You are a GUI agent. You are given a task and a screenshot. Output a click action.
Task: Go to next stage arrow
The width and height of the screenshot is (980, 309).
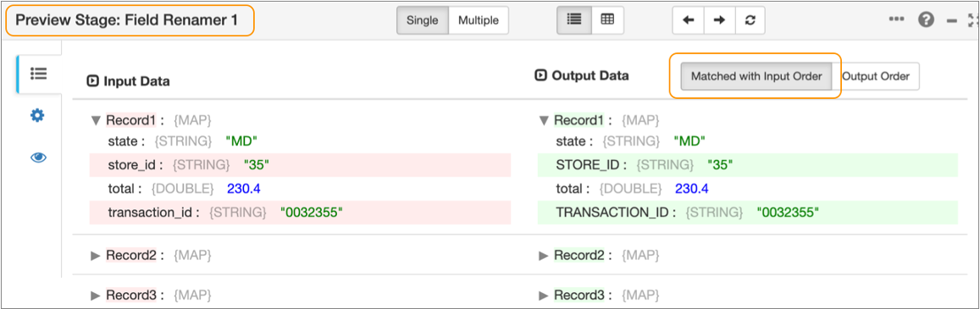point(719,20)
